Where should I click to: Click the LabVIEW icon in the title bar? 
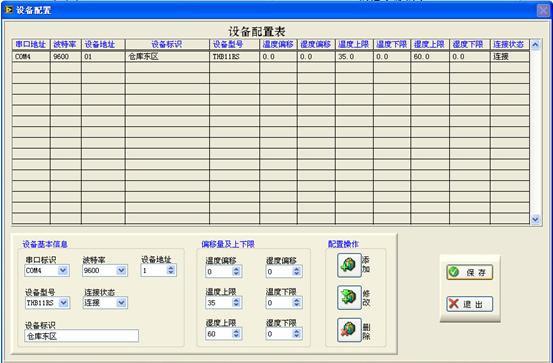(8, 10)
